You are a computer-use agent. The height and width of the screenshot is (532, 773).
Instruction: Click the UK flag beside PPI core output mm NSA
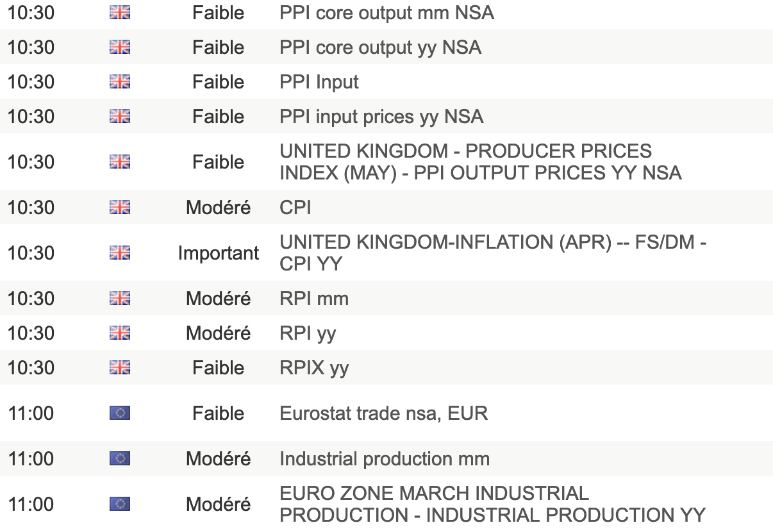click(120, 13)
